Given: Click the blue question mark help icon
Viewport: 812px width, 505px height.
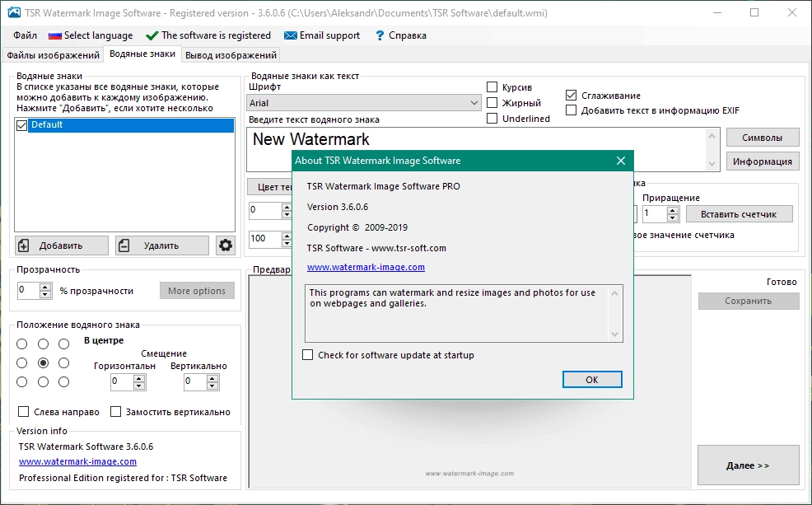Looking at the screenshot, I should (x=380, y=35).
